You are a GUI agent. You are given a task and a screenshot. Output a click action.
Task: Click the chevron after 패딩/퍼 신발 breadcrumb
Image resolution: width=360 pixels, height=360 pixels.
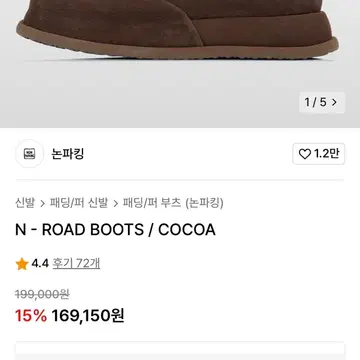(x=116, y=203)
